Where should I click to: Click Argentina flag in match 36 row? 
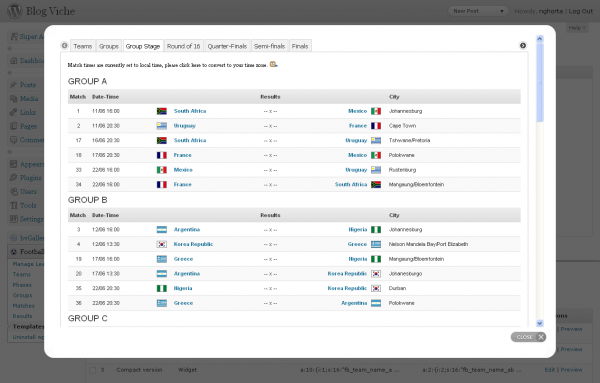click(376, 303)
